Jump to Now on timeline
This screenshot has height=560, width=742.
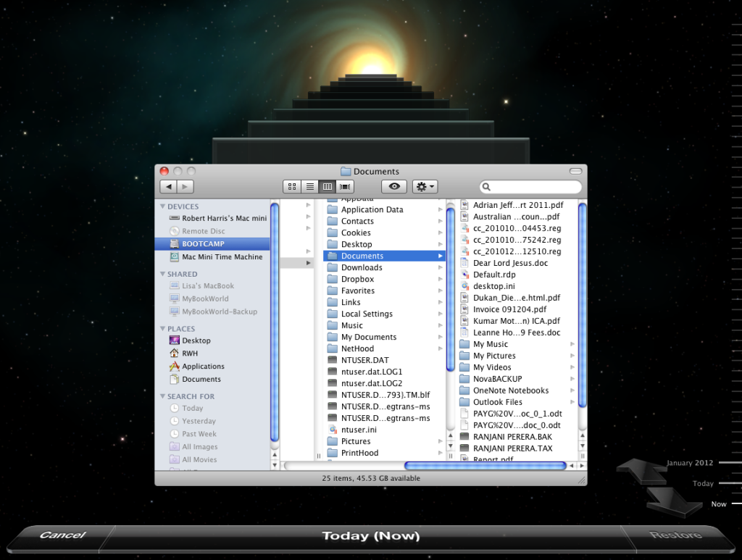tap(718, 504)
